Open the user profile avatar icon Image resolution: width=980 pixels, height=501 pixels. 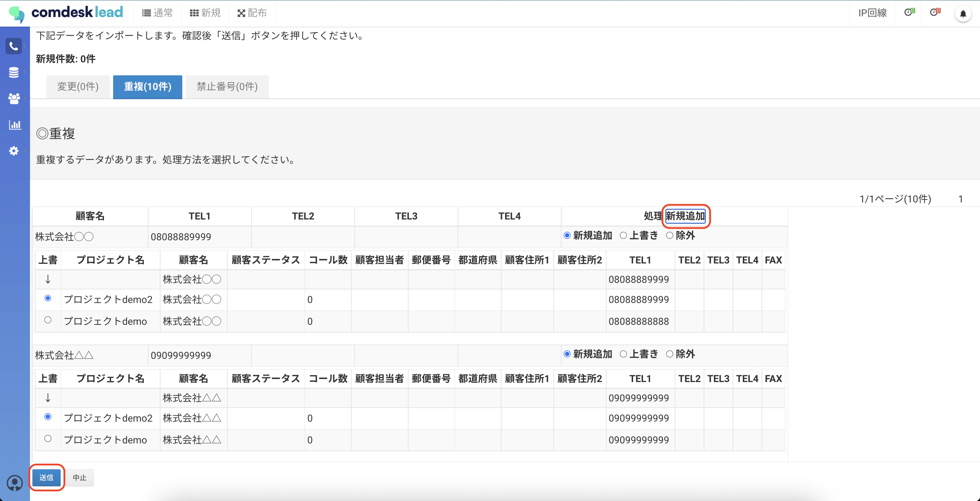15,483
